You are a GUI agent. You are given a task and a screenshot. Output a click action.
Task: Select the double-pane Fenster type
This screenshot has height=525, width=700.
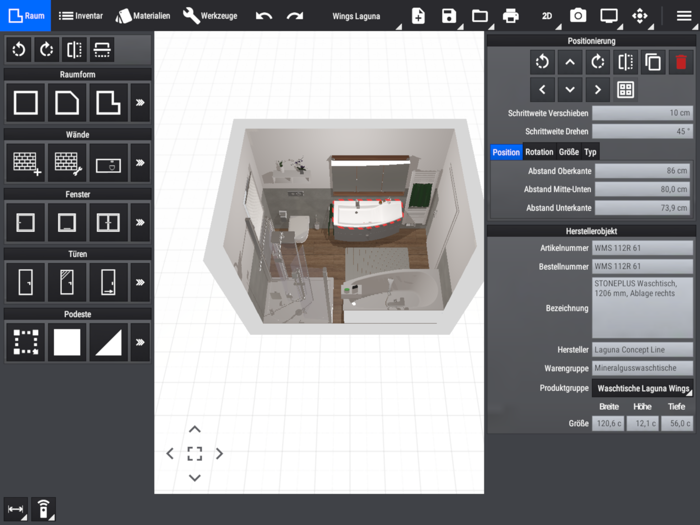click(x=108, y=222)
